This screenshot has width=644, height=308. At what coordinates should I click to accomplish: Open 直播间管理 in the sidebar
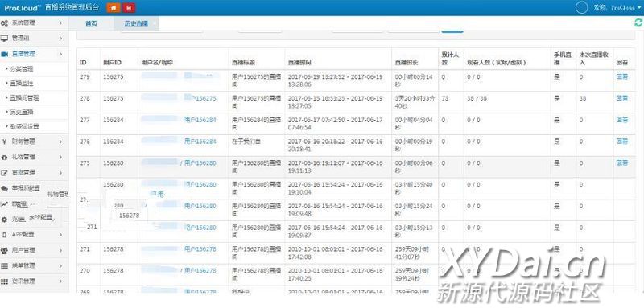[24, 98]
